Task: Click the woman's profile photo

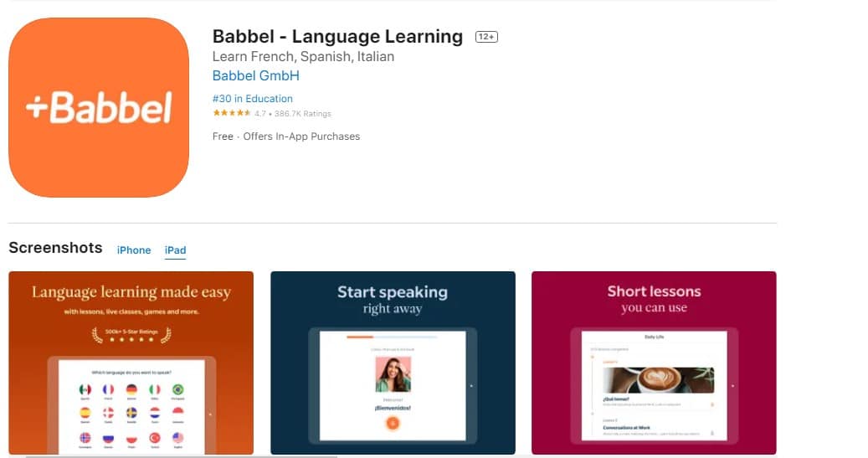Action: point(392,374)
